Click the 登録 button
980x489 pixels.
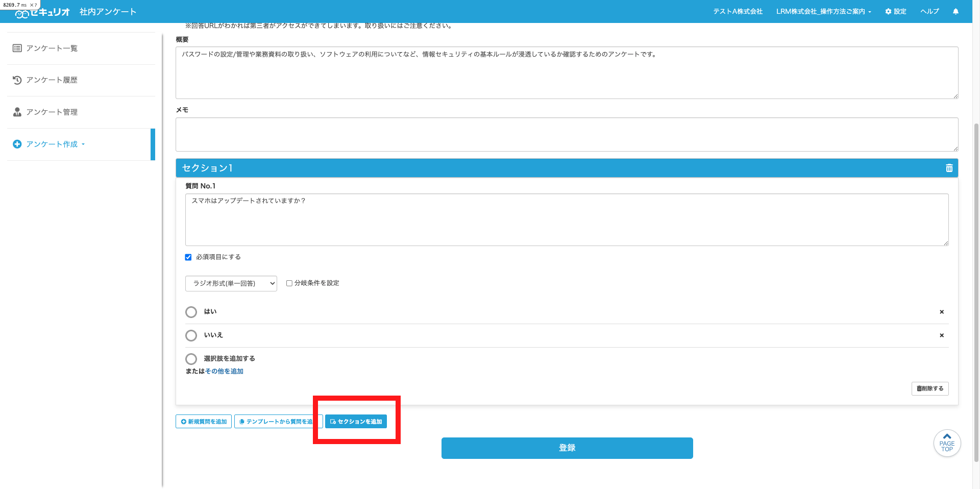pyautogui.click(x=567, y=448)
